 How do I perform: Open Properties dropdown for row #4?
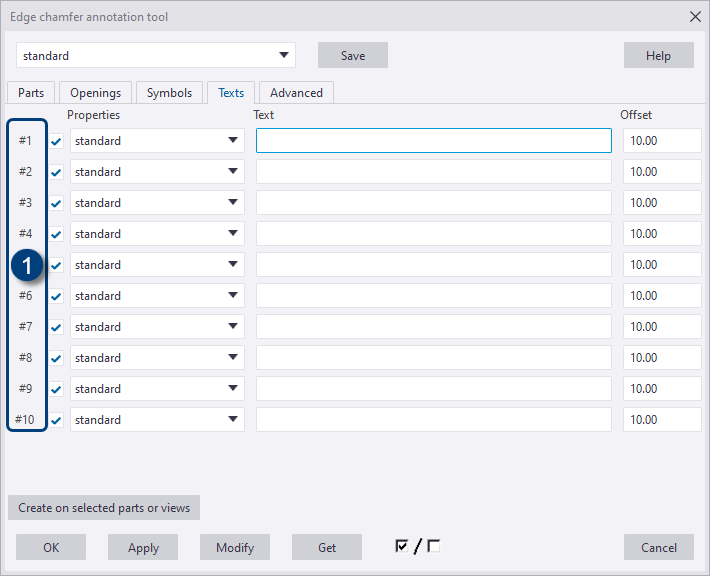157,234
